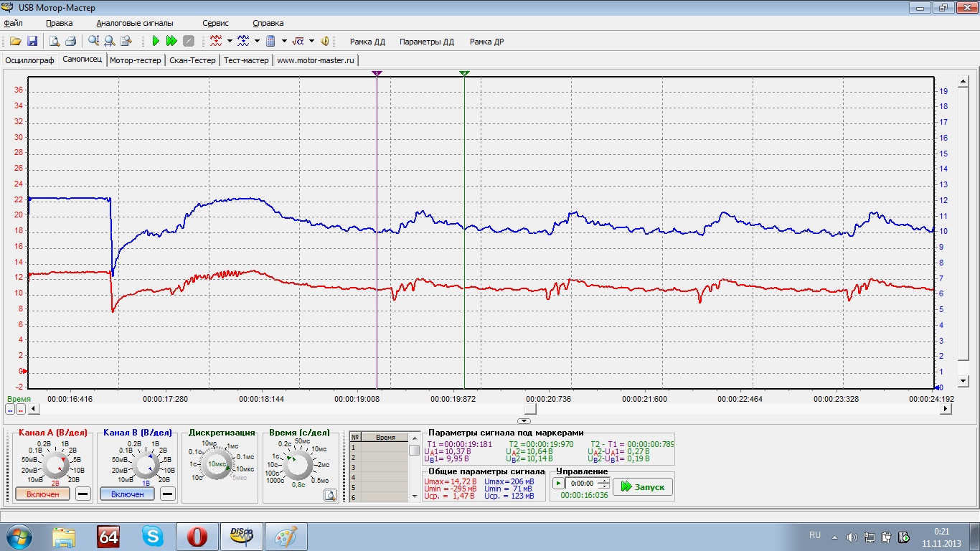The height and width of the screenshot is (551, 980).
Task: Start single capture with green play arrow
Action: pyautogui.click(x=156, y=42)
